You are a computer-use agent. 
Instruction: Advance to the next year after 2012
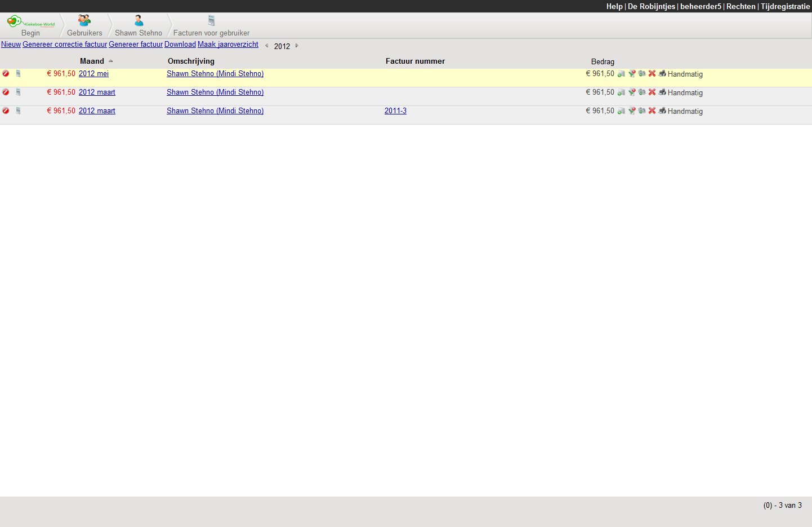coord(297,46)
